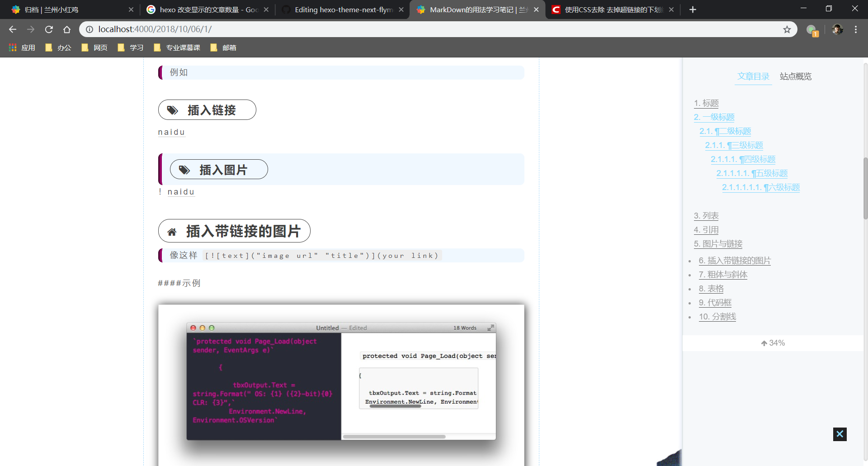
Task: Go to 图片与链接 section link
Action: (718, 244)
